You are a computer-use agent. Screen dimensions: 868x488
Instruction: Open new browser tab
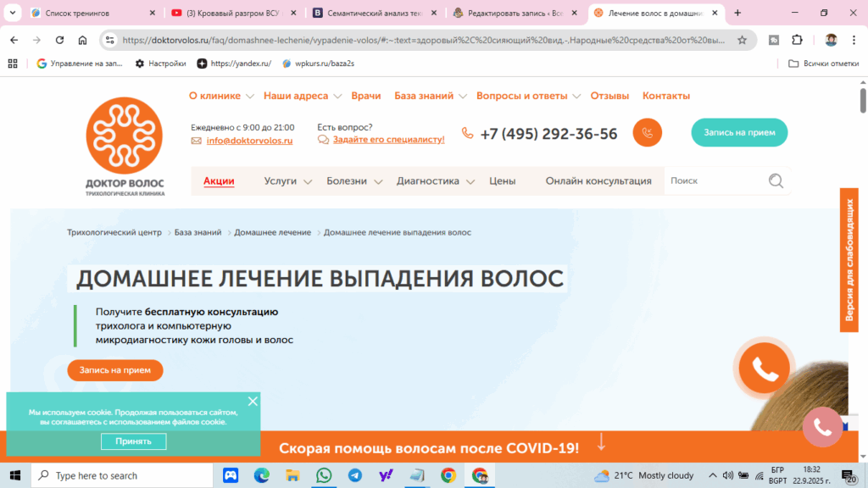pyautogui.click(x=737, y=13)
